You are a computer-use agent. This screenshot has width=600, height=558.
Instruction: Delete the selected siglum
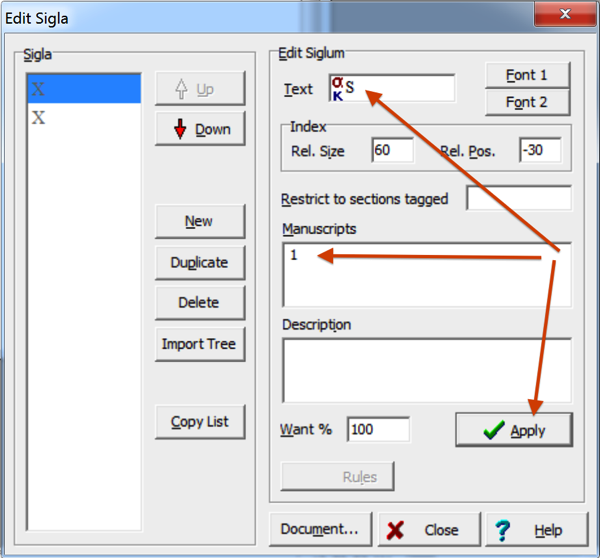(199, 302)
